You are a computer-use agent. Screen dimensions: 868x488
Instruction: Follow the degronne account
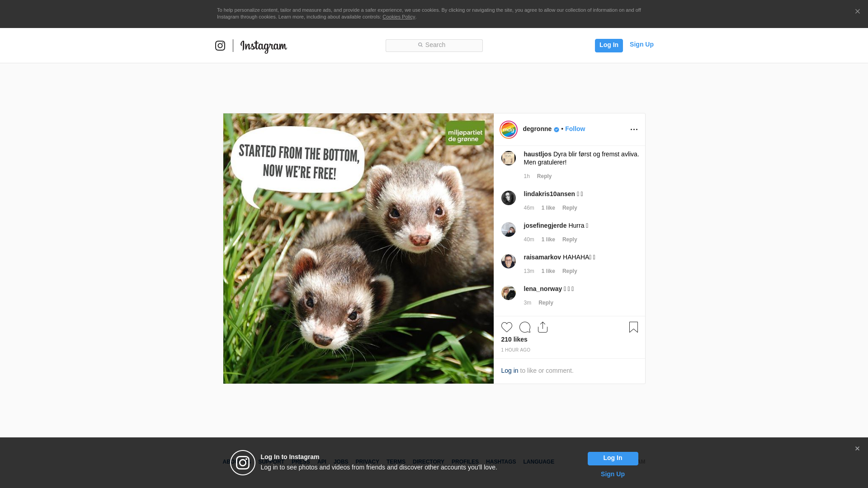(575, 129)
